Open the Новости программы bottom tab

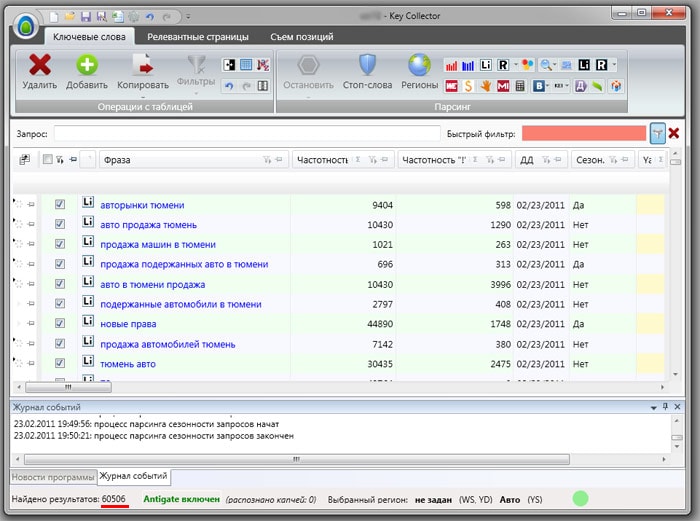click(53, 477)
